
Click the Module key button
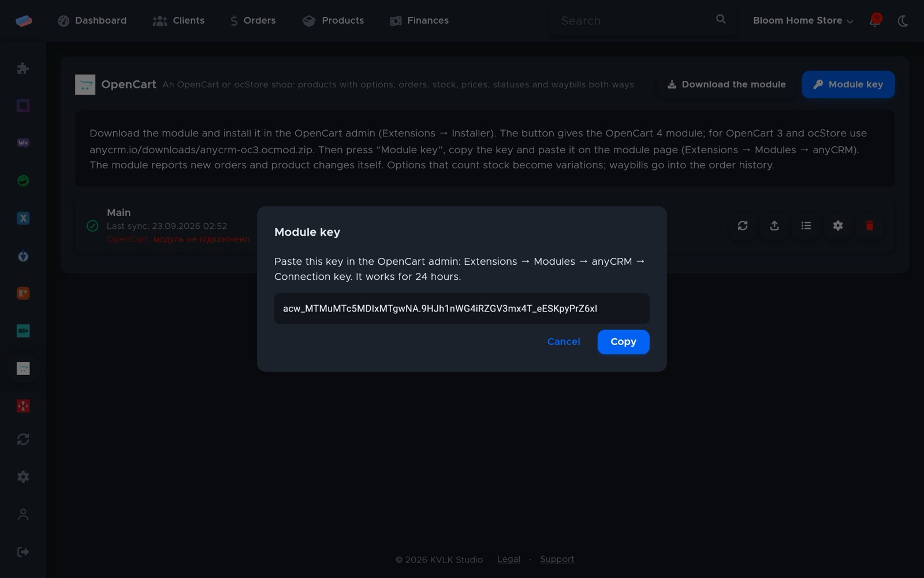point(848,84)
